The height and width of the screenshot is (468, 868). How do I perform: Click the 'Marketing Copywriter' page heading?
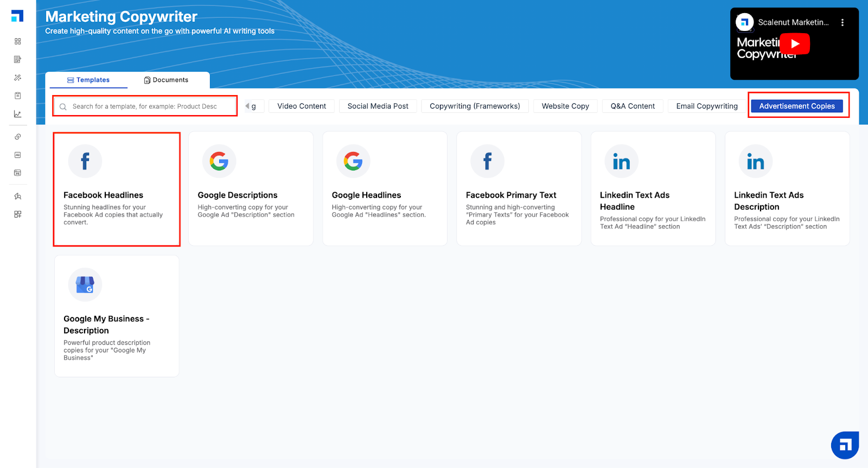121,17
